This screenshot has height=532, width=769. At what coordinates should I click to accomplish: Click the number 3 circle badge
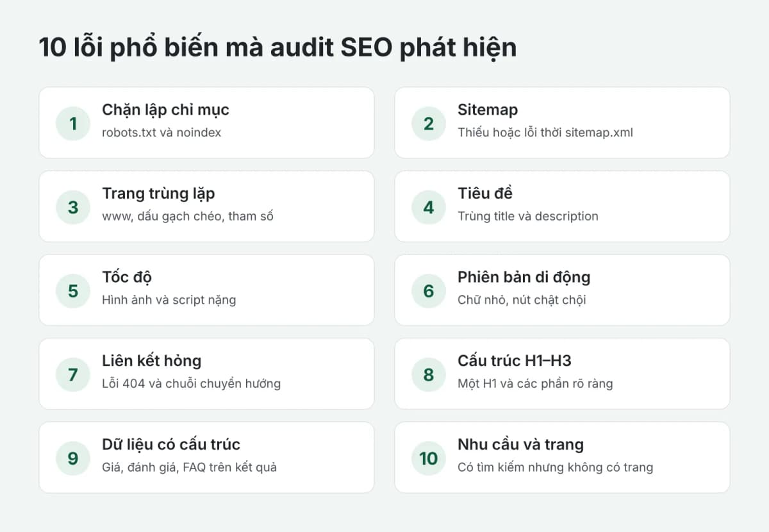(73, 207)
